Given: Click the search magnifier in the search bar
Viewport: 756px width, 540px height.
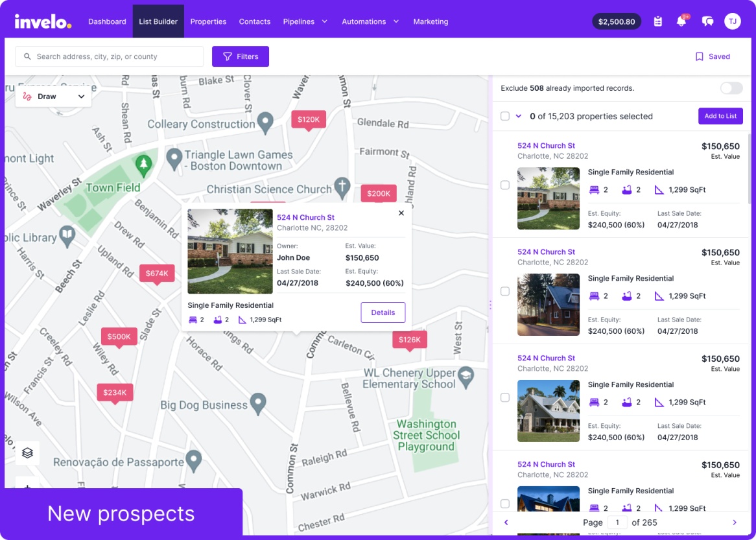Looking at the screenshot, I should click(x=27, y=56).
